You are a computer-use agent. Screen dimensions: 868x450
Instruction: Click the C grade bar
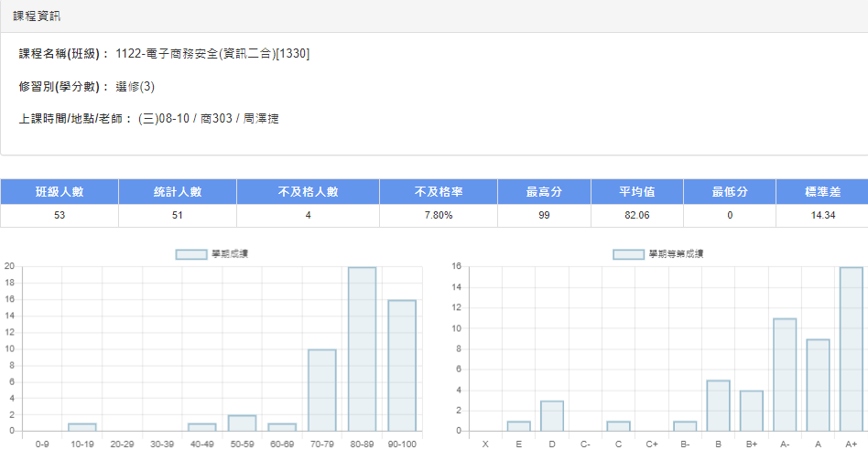click(618, 426)
